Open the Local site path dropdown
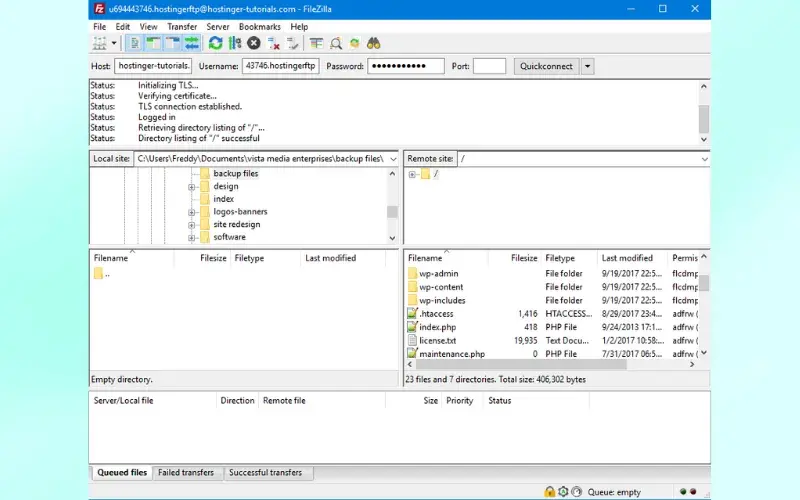 click(393, 159)
